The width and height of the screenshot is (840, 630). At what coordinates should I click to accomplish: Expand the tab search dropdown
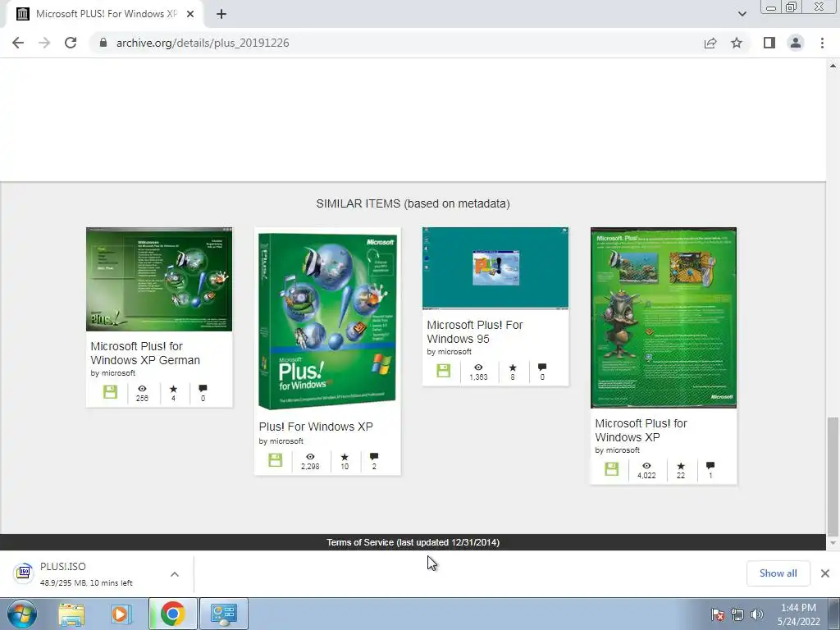pos(742,14)
